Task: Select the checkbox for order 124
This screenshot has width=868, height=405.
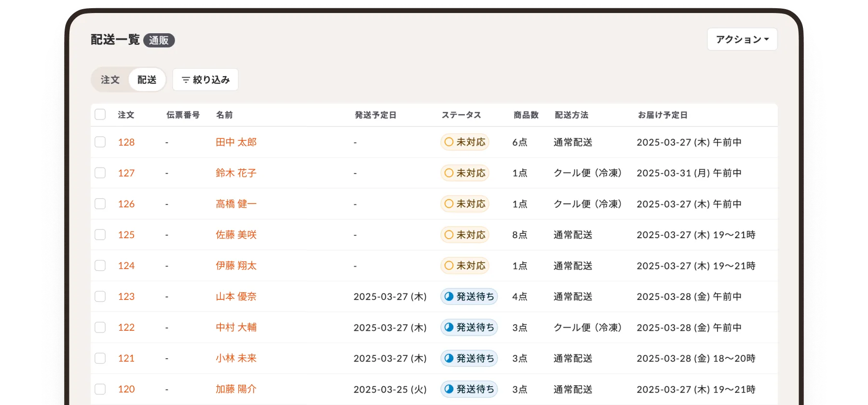Action: [100, 266]
